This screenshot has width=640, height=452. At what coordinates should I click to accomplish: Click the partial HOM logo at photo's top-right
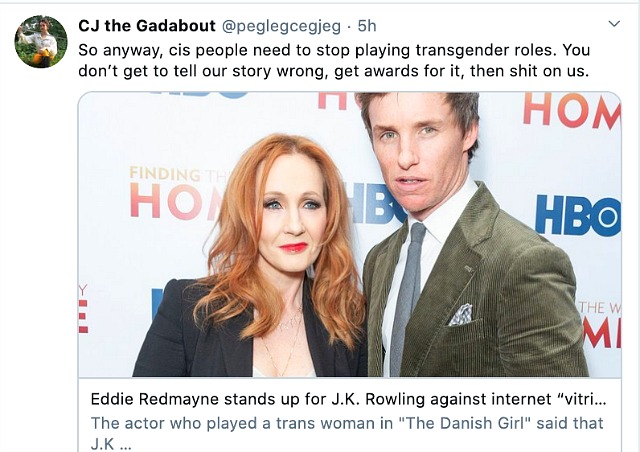[x=572, y=109]
